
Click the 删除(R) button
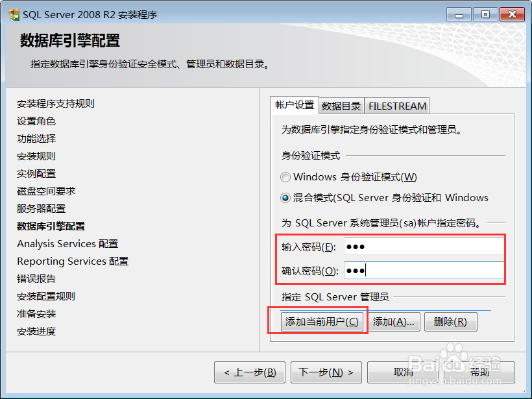pyautogui.click(x=450, y=322)
